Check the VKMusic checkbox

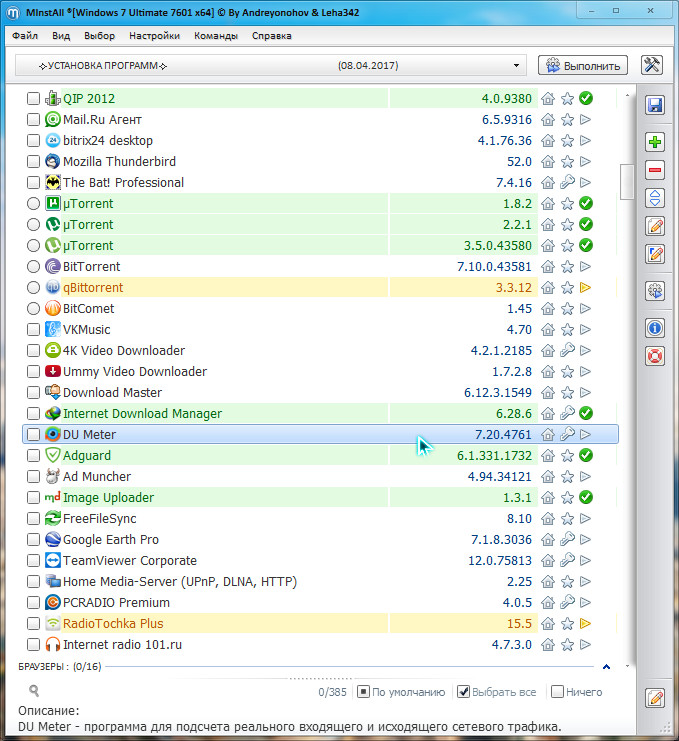tap(33, 329)
